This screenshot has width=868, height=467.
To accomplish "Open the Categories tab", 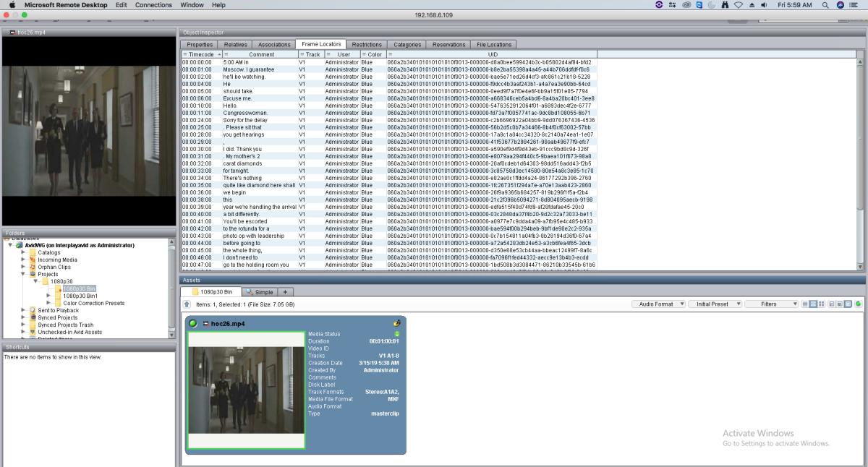I will (407, 45).
